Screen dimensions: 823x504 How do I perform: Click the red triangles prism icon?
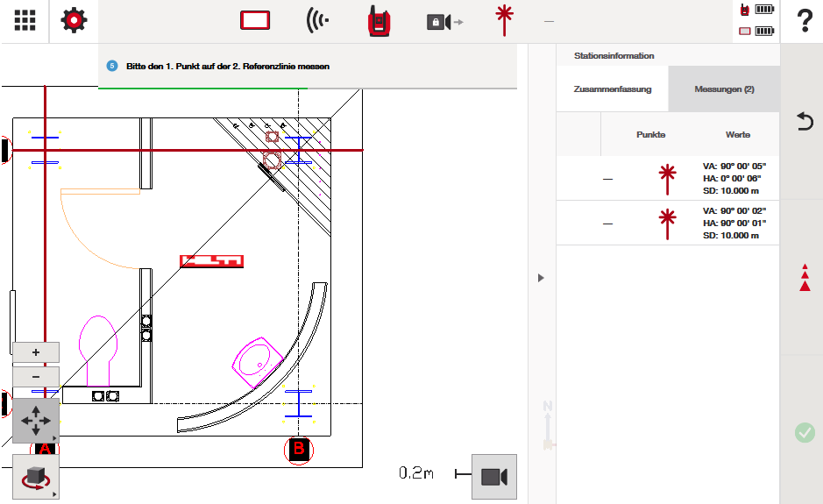[x=804, y=277]
